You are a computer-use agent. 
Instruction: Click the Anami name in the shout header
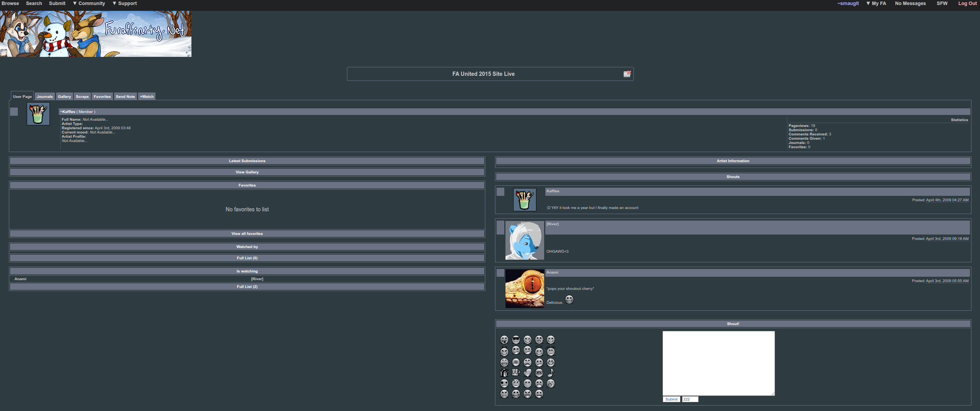[x=552, y=272]
